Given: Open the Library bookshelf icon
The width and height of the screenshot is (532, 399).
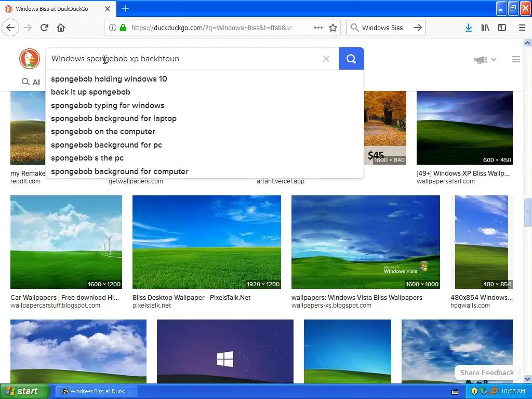Looking at the screenshot, I should click(x=485, y=28).
